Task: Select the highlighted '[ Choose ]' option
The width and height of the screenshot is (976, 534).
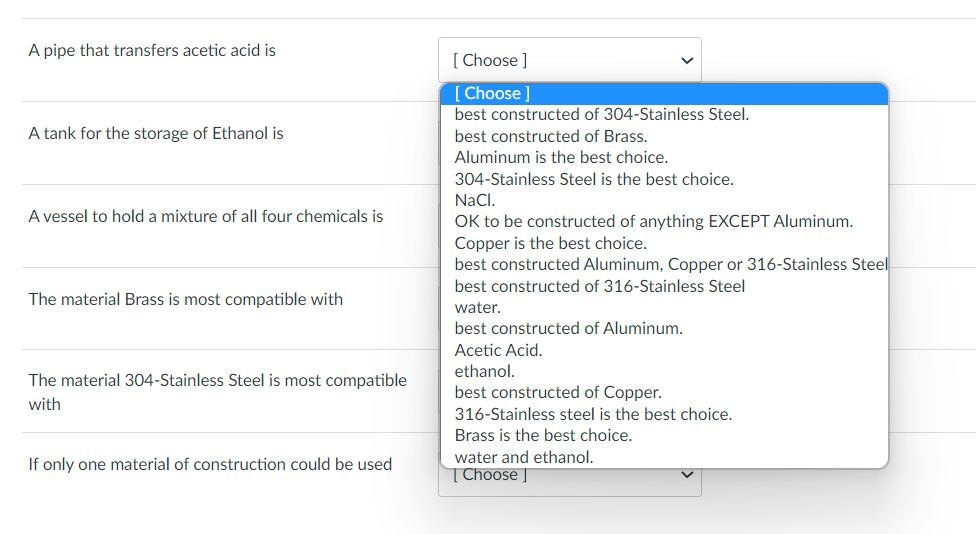Action: [x=663, y=93]
